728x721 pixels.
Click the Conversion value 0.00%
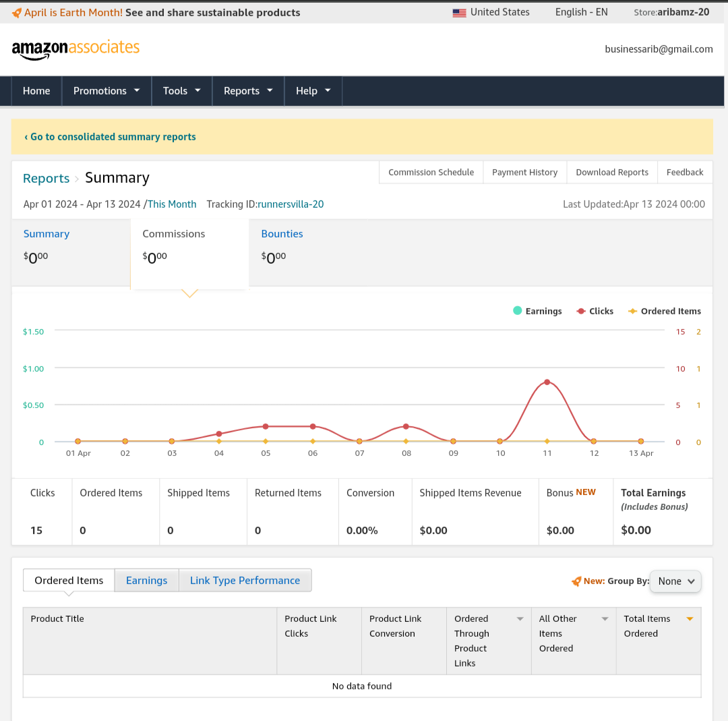[362, 531]
